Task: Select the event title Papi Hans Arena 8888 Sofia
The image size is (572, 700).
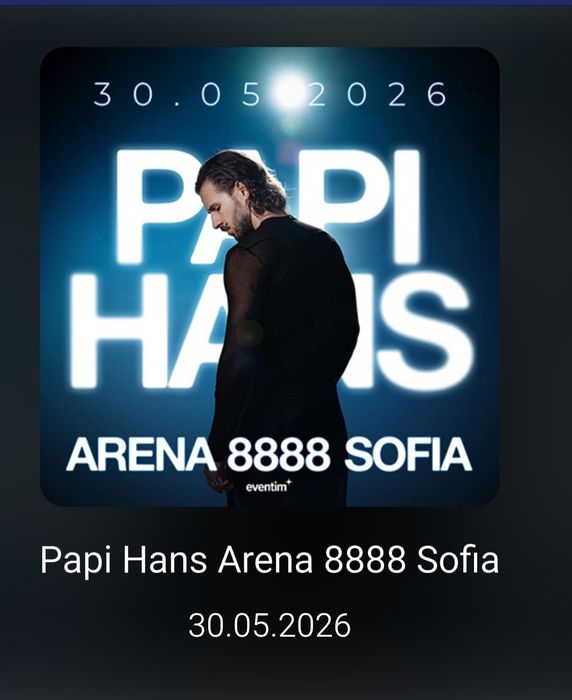Action: coord(270,560)
